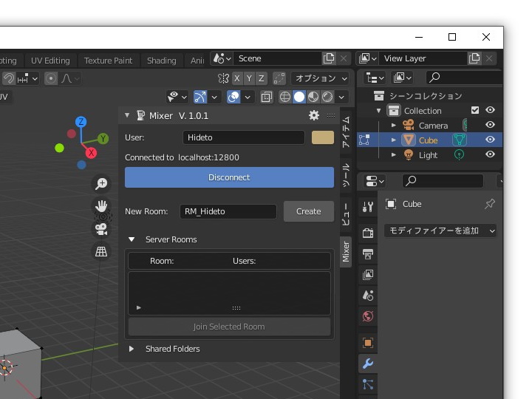The width and height of the screenshot is (532, 399).
Task: Open モディファイアーを追加 dropdown
Action: (x=440, y=231)
